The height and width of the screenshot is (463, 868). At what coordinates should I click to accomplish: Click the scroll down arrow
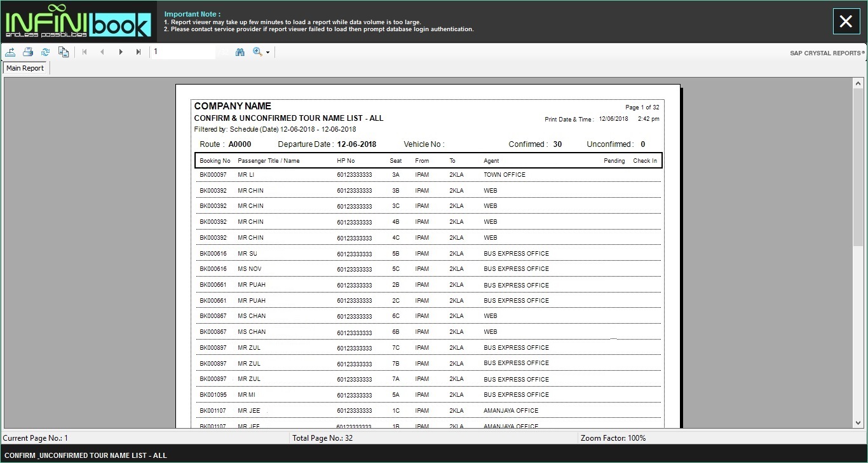(858, 422)
